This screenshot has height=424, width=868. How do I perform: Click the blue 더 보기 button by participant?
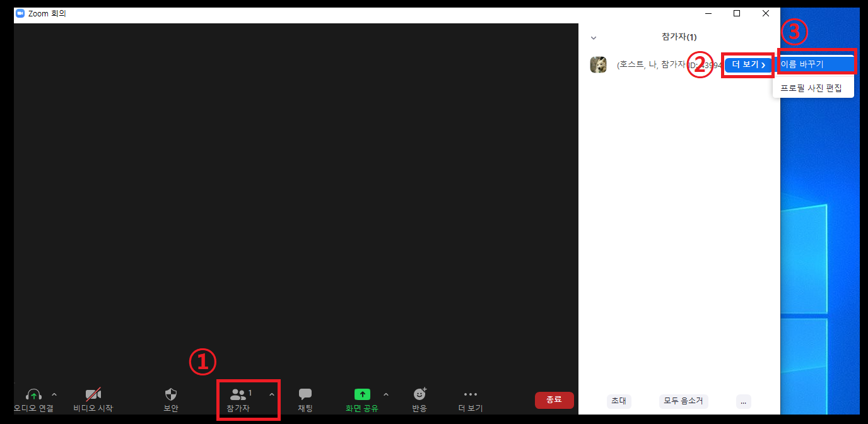point(748,65)
